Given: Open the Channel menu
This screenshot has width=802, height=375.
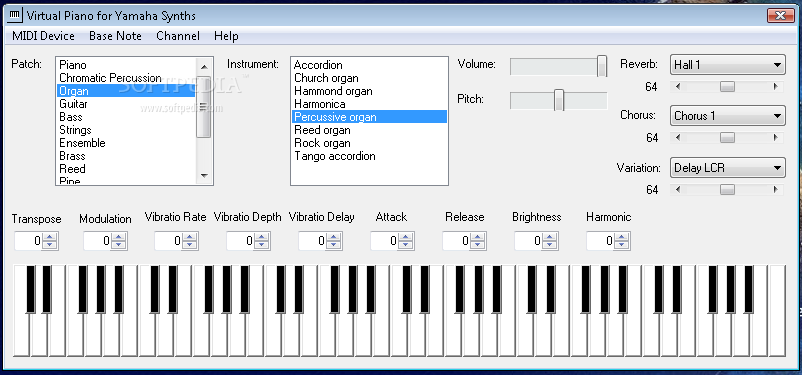Looking at the screenshot, I should click(x=178, y=36).
